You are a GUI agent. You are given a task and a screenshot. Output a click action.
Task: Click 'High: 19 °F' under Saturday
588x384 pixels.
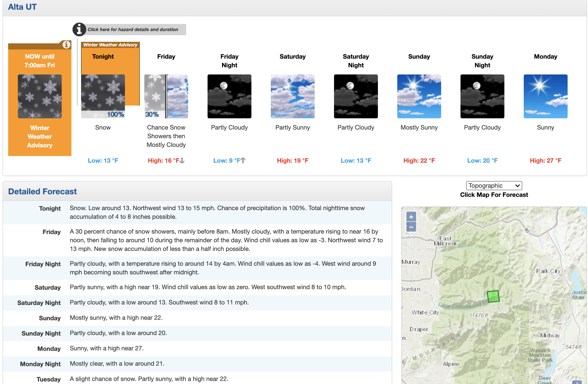293,161
